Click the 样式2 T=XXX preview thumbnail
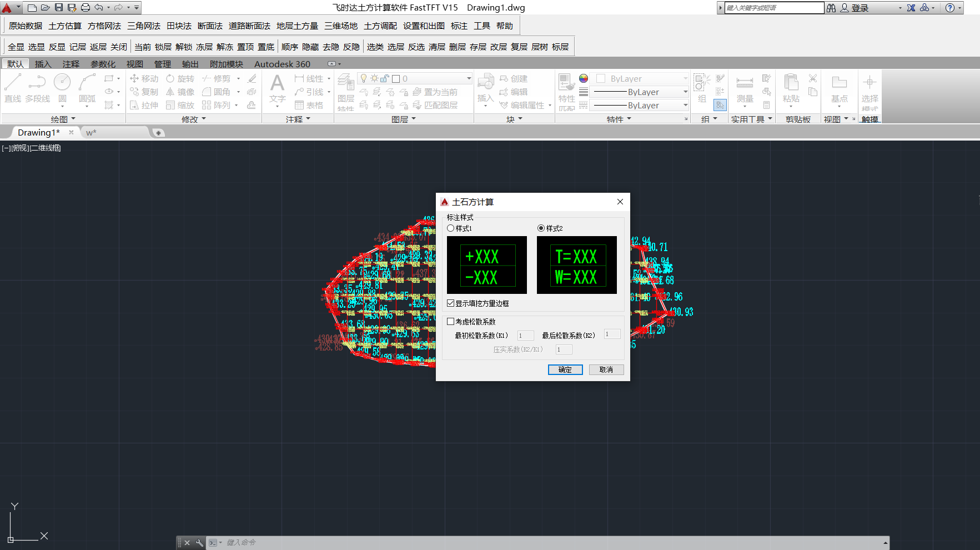Image resolution: width=980 pixels, height=550 pixels. (577, 265)
